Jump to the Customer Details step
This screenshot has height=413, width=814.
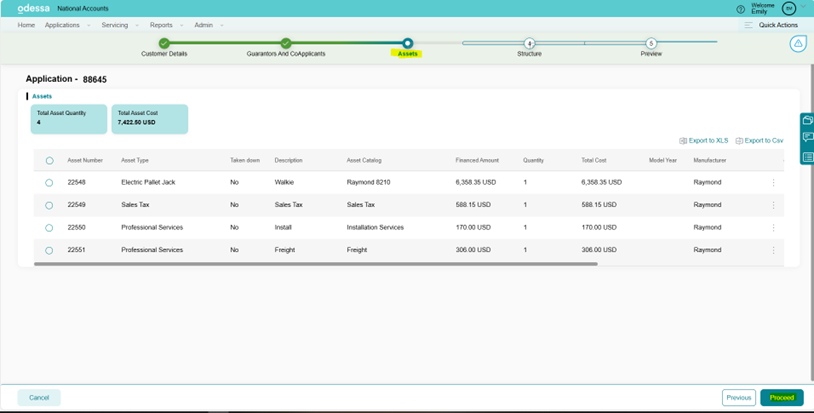pyautogui.click(x=164, y=43)
